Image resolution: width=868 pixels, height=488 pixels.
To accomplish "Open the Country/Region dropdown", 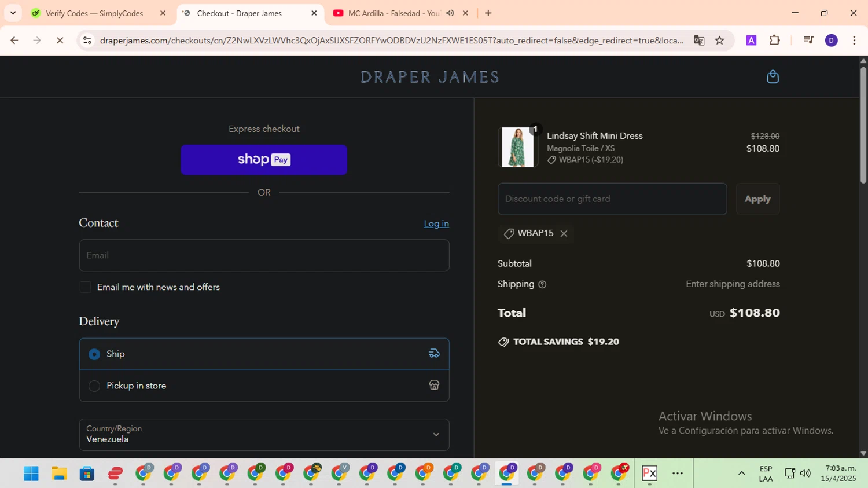I will [x=264, y=435].
